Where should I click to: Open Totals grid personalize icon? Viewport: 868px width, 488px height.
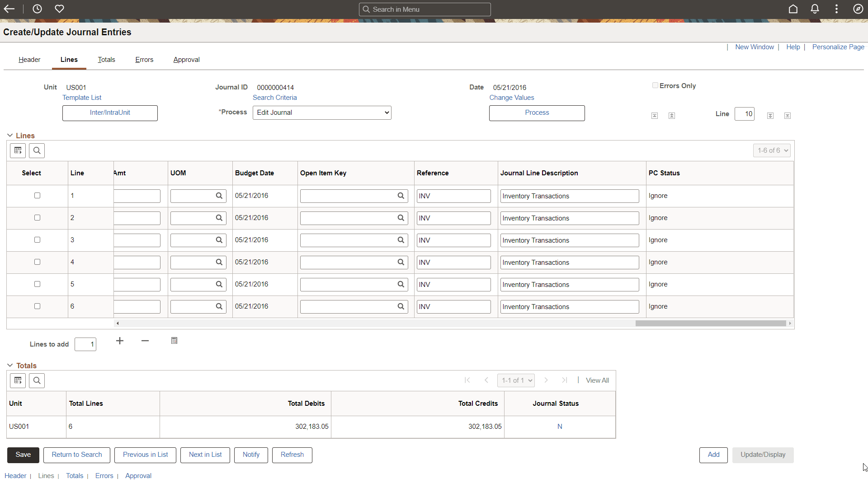tap(18, 380)
